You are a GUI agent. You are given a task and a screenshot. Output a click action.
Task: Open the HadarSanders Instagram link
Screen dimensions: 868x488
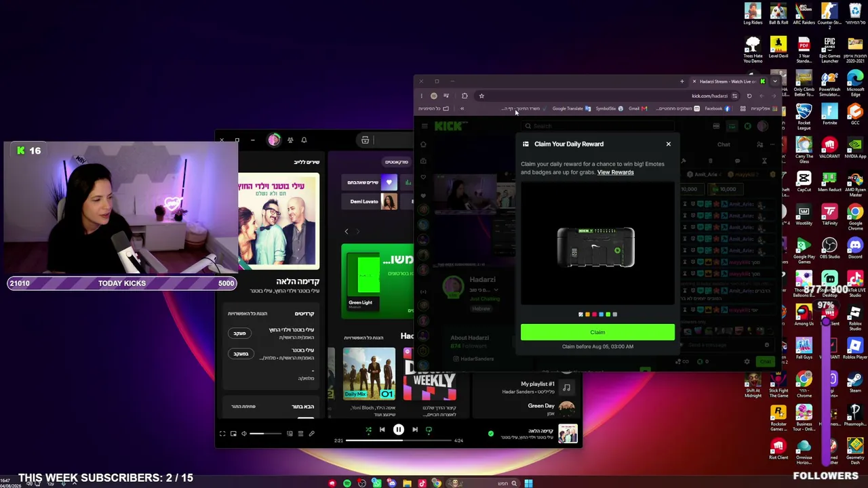[473, 359]
